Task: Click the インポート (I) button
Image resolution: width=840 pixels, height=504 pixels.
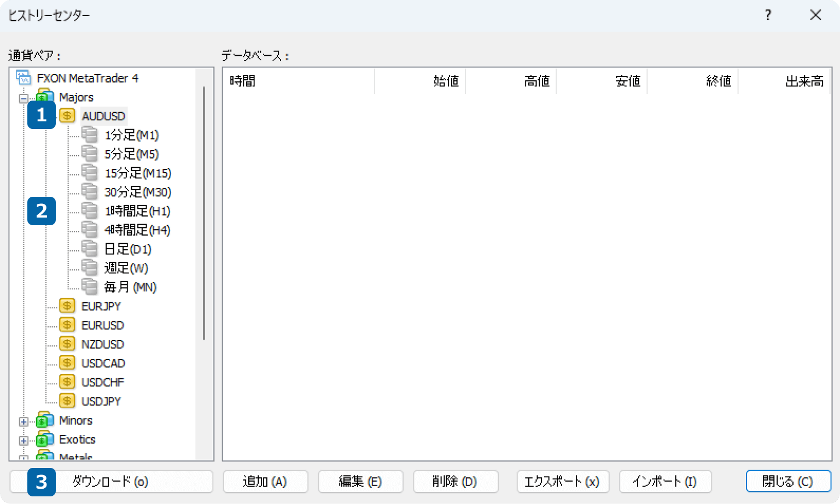Action: (664, 482)
